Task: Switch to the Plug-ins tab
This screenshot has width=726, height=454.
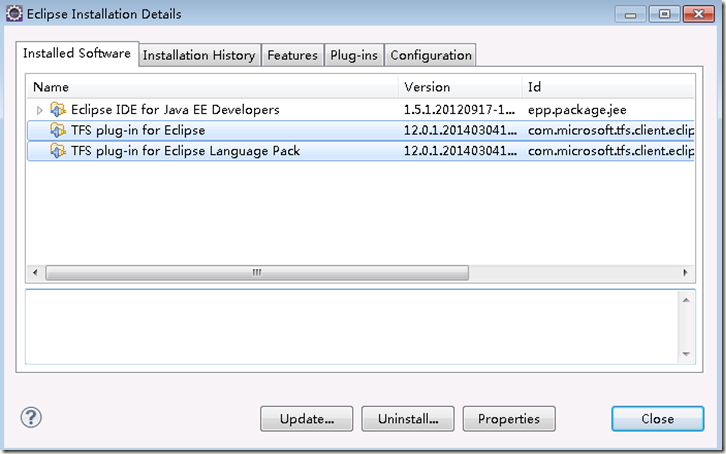Action: (x=354, y=56)
